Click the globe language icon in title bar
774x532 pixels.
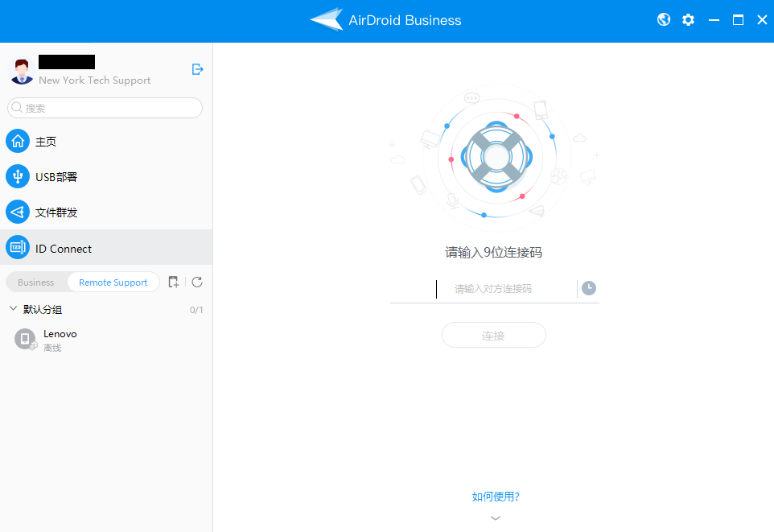point(664,20)
